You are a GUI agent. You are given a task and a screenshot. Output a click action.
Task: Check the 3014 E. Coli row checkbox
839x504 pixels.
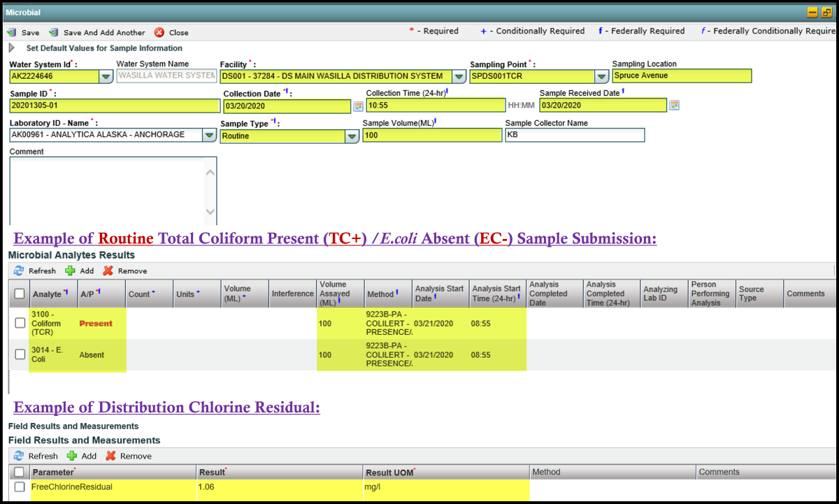tap(20, 354)
